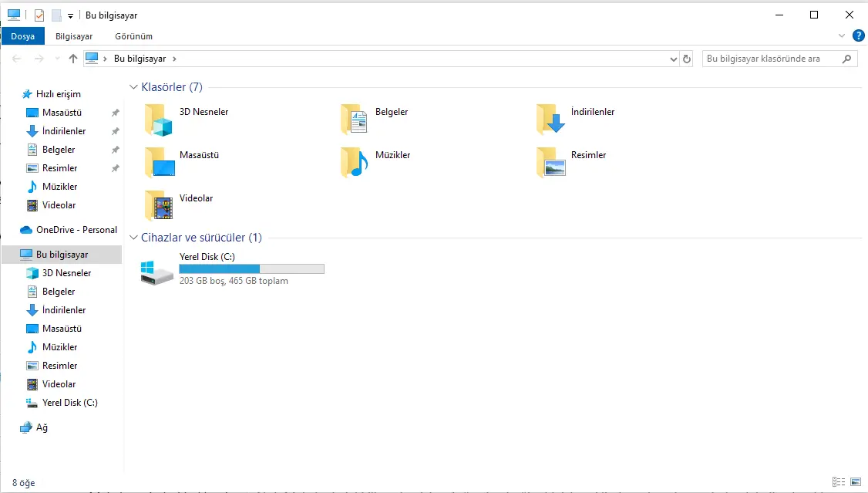Go back with the left arrow
The width and height of the screenshot is (868, 493).
(17, 59)
